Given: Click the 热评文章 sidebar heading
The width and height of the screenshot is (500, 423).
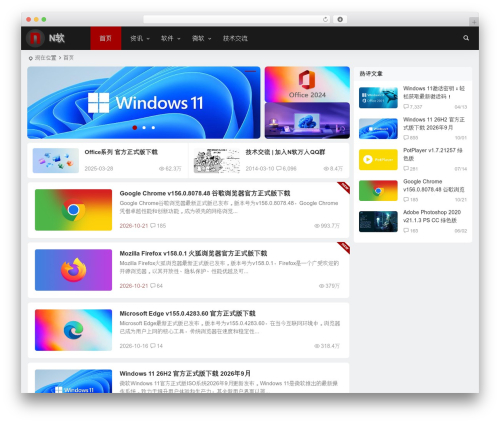Looking at the screenshot, I should (x=371, y=74).
